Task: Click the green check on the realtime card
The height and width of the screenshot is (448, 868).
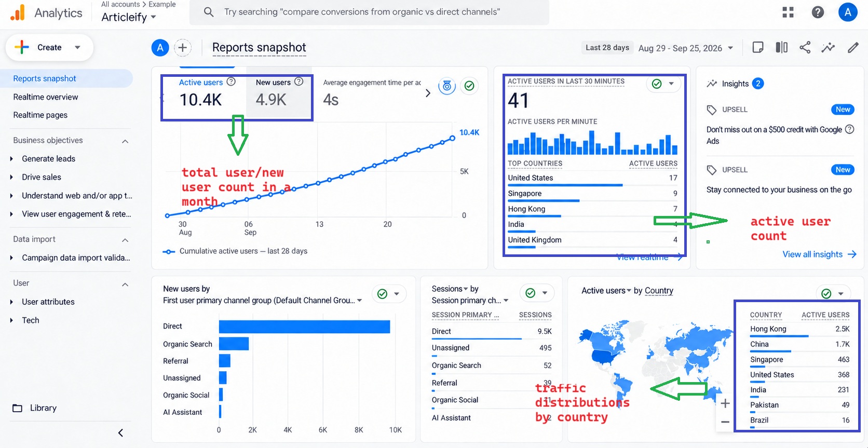Action: tap(657, 84)
